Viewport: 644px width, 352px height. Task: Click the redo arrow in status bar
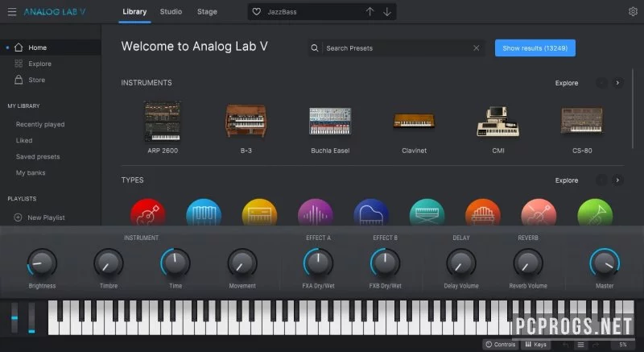pos(596,345)
